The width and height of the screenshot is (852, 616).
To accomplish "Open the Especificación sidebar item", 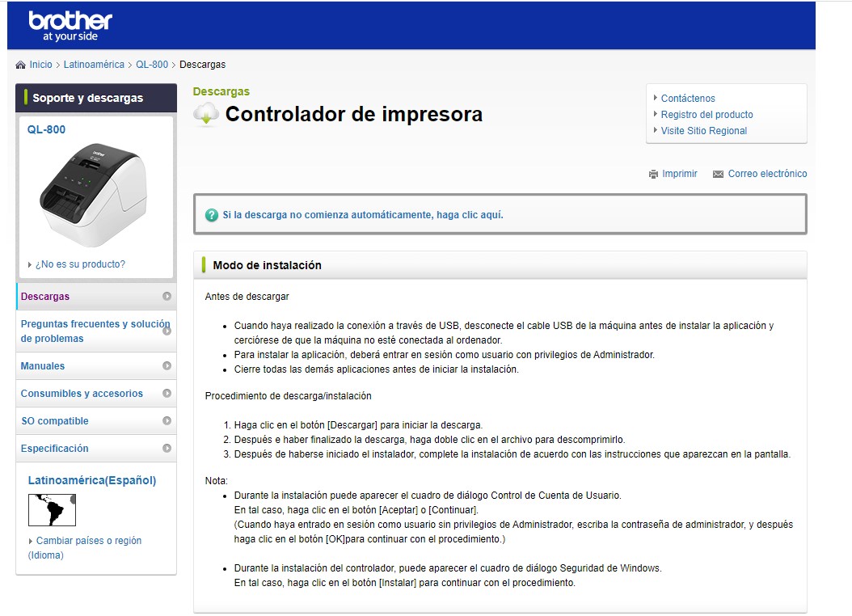I will (96, 449).
